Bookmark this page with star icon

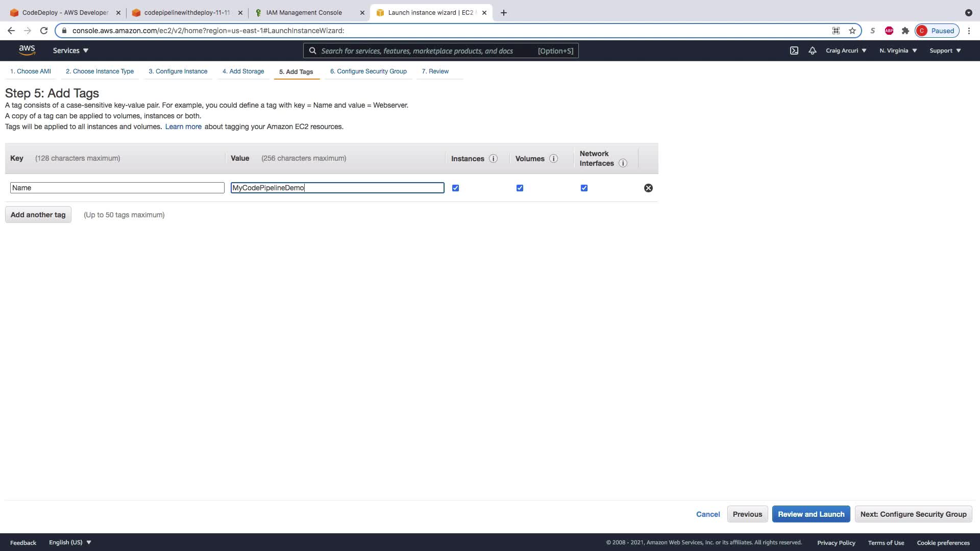coord(852,31)
